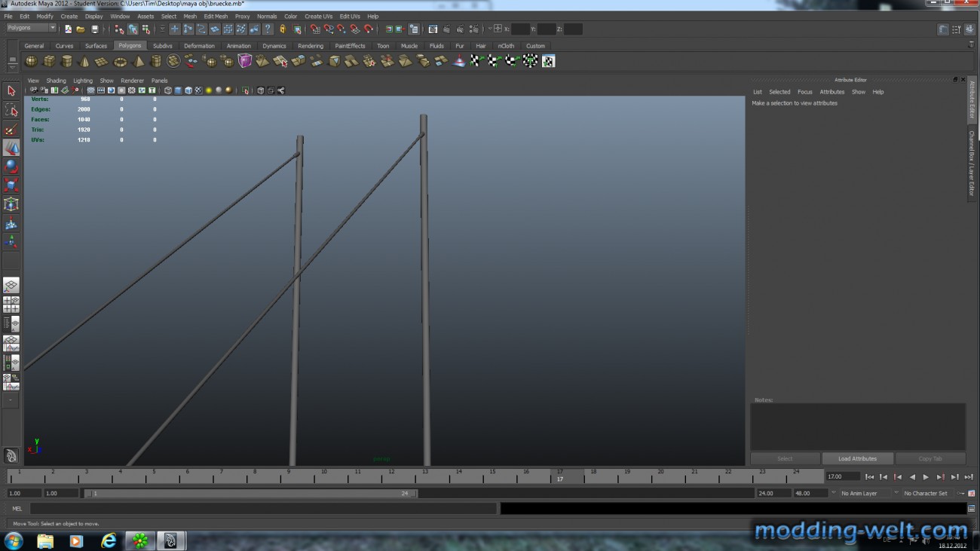Screen dimensions: 980x551
Task: Go to start of playback range
Action: (x=869, y=477)
